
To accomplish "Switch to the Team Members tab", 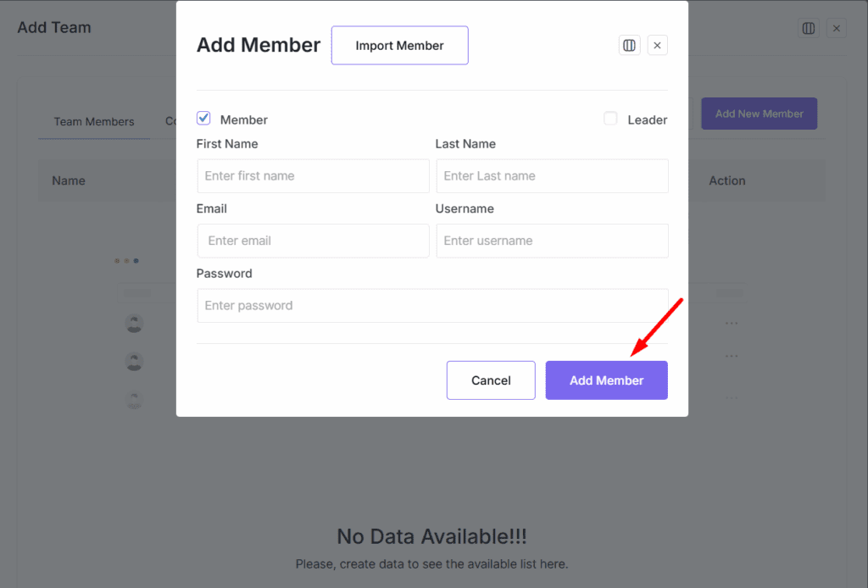I will pyautogui.click(x=93, y=121).
